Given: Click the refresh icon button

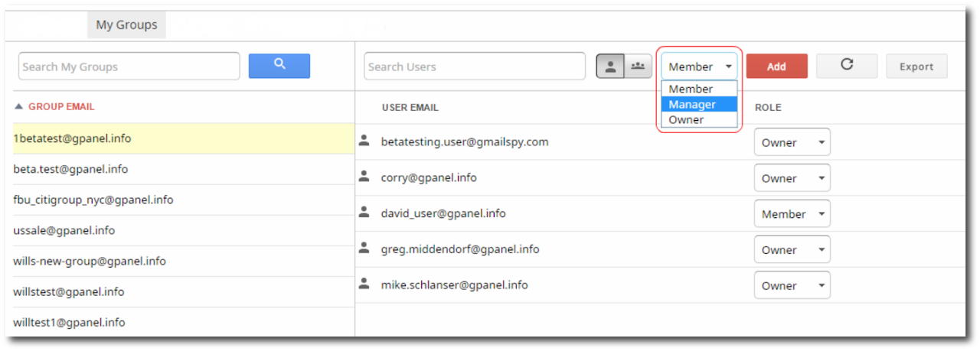Looking at the screenshot, I should [x=846, y=66].
